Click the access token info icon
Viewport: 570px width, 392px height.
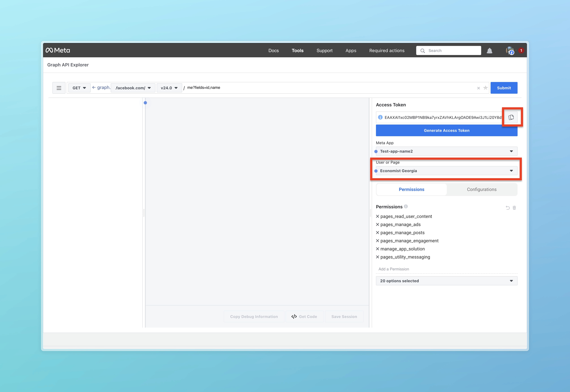click(x=380, y=117)
